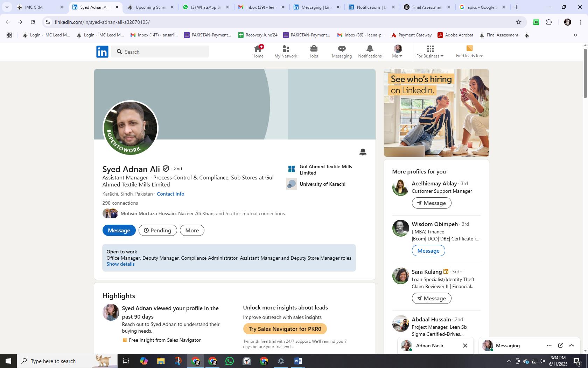
Task: Close Adnan Nasir chat bubble
Action: (465, 346)
